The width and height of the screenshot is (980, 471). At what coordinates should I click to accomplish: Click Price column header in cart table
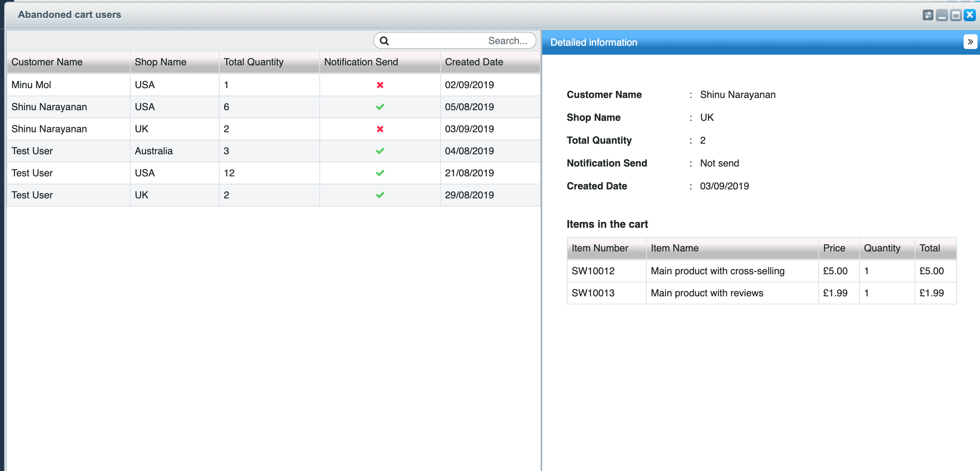839,248
